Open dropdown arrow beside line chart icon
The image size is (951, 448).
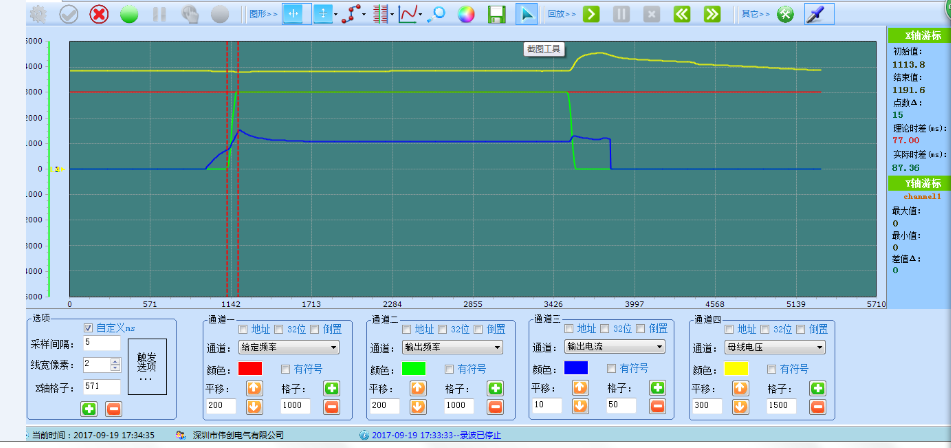click(420, 14)
